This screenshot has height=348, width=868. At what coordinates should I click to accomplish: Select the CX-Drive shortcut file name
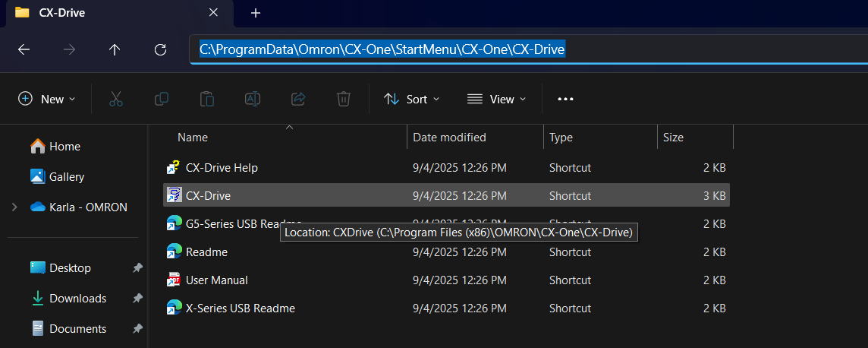click(x=208, y=195)
